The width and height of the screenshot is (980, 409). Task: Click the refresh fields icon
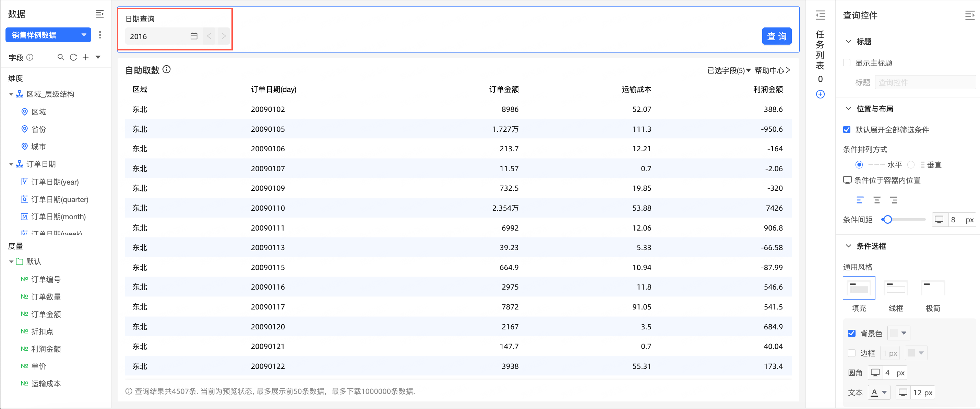(73, 57)
